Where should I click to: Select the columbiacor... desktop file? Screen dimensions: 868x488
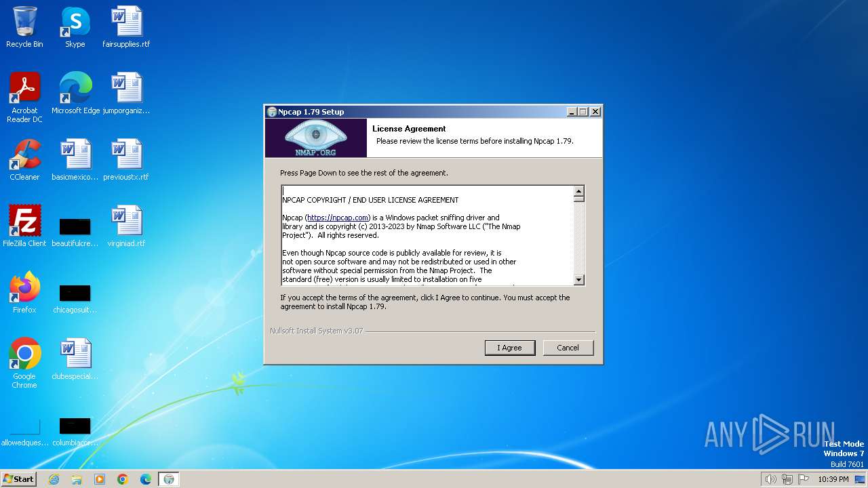[75, 431]
